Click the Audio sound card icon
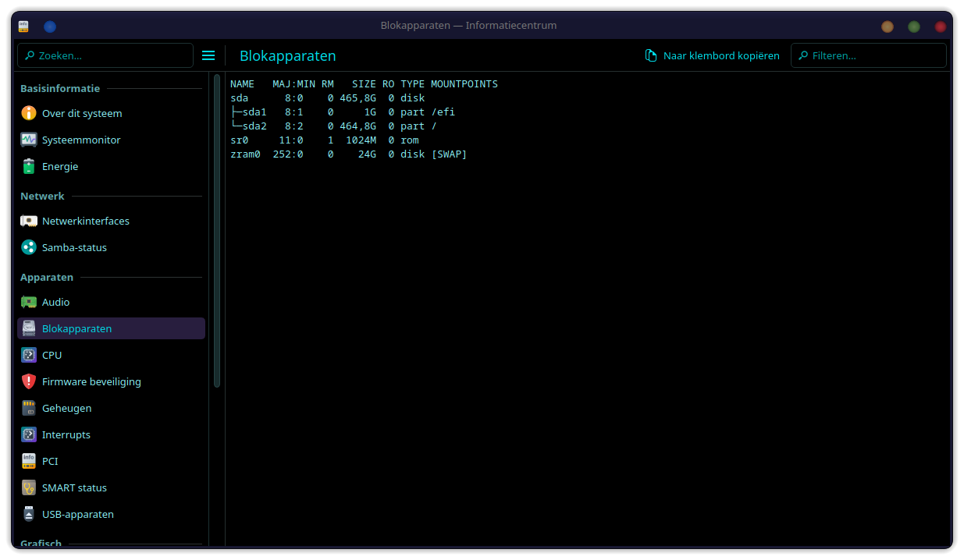Screen dimensions: 964x560 click(x=29, y=302)
